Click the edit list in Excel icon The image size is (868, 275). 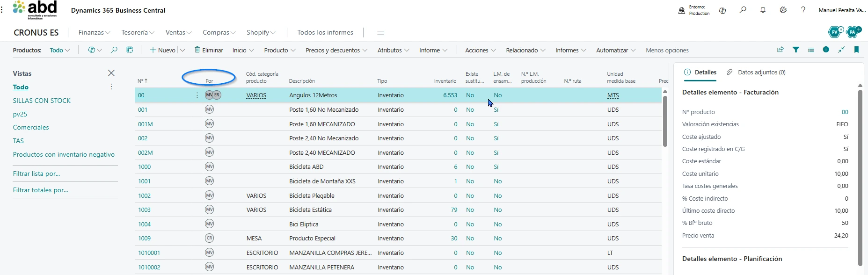tap(130, 50)
